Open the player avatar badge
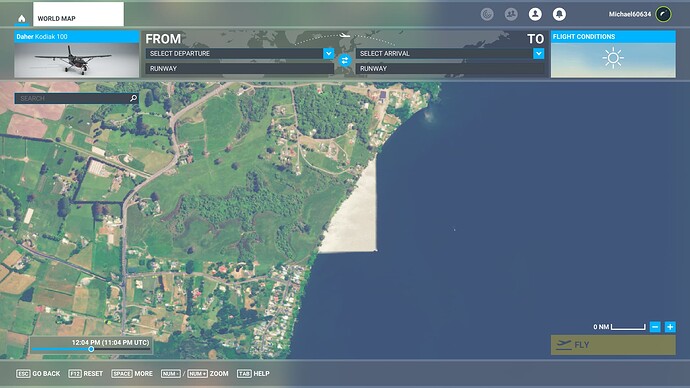The image size is (690, 388). pos(664,14)
